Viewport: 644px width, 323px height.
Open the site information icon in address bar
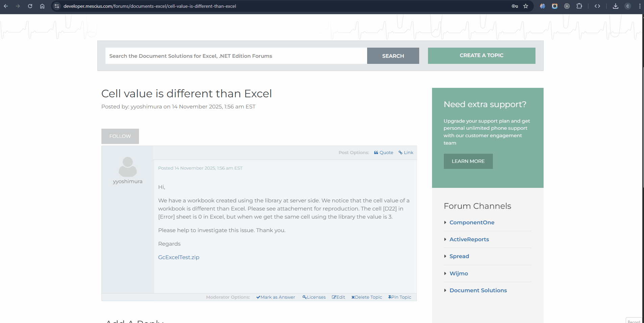click(x=57, y=6)
